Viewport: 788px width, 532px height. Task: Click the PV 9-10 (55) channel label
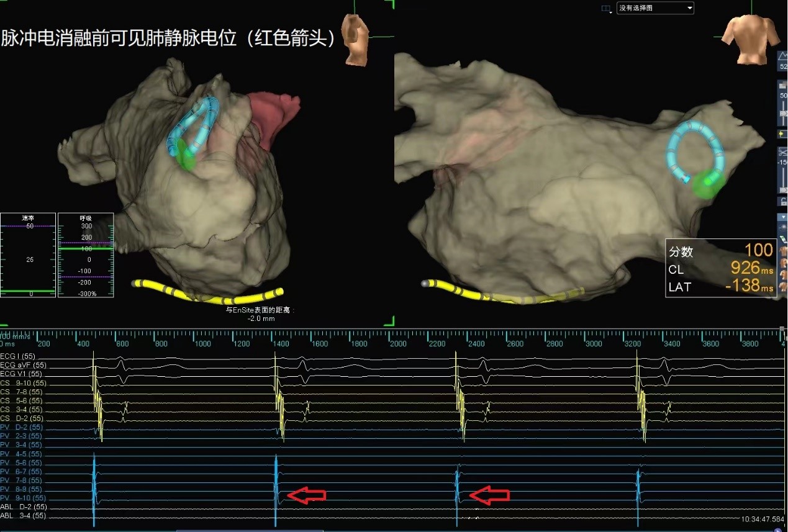pyautogui.click(x=23, y=498)
